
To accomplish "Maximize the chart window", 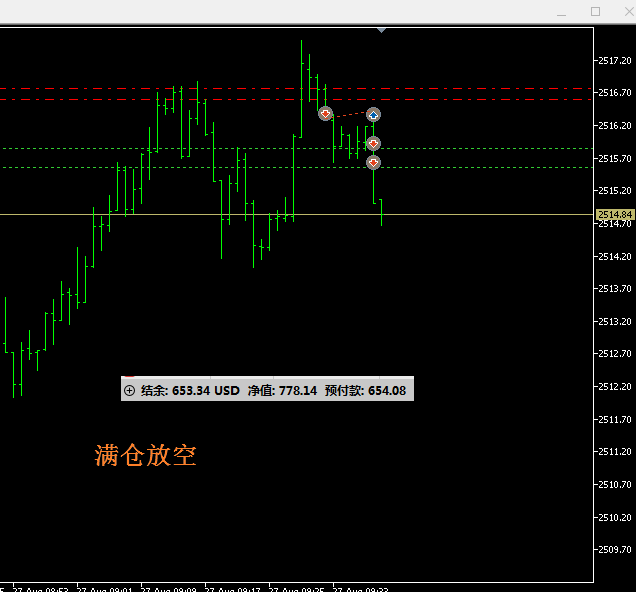I will [x=595, y=11].
